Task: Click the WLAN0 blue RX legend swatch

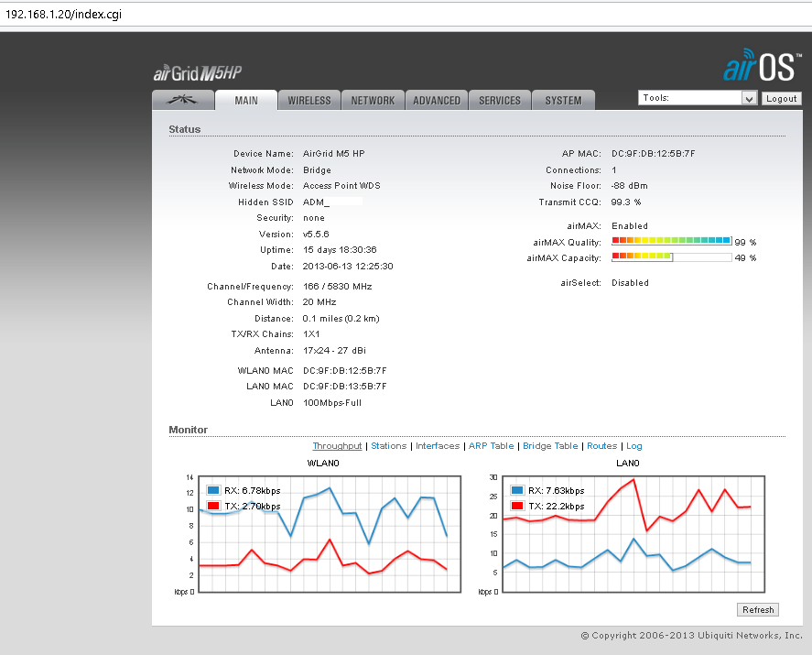Action: pyautogui.click(x=212, y=490)
